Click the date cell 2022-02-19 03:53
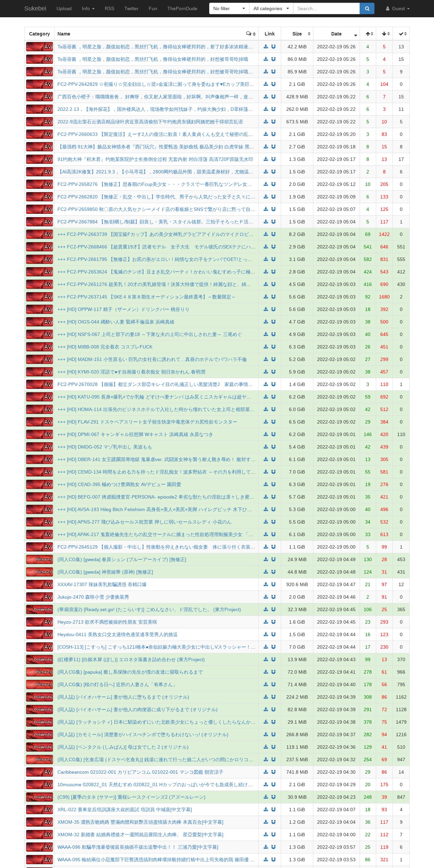Image resolution: width=434 pixels, height=868 pixels. (336, 860)
